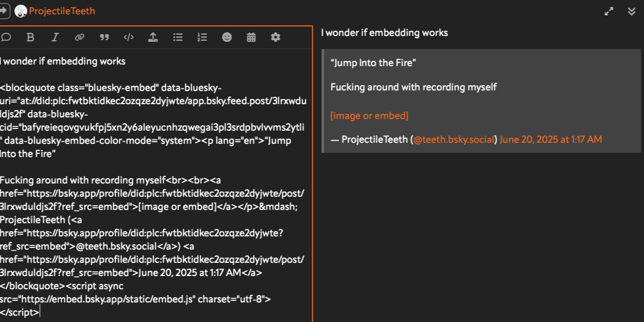Open editor settings gear
644x322 pixels.
click(x=275, y=37)
